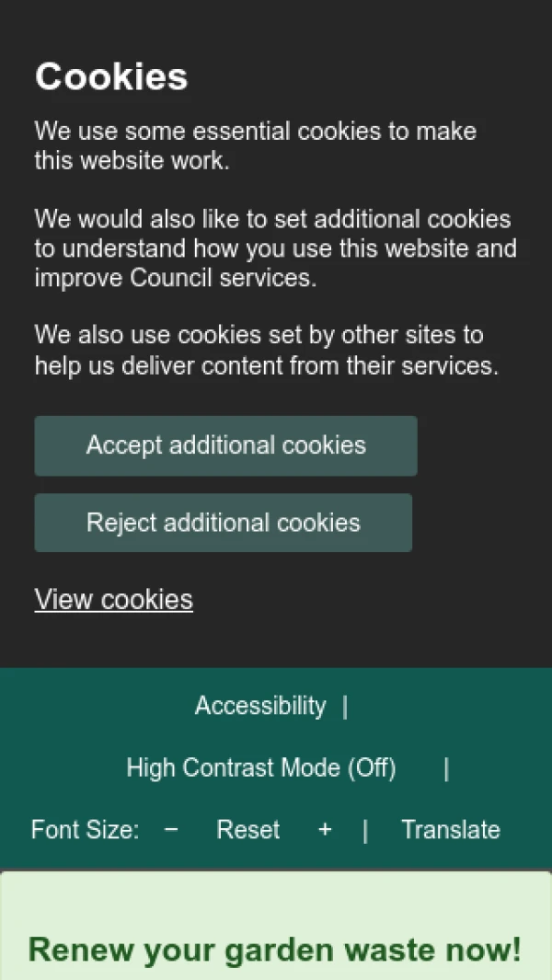Click the Font Size: label
Screen dimensions: 552x980
pyautogui.click(x=85, y=829)
